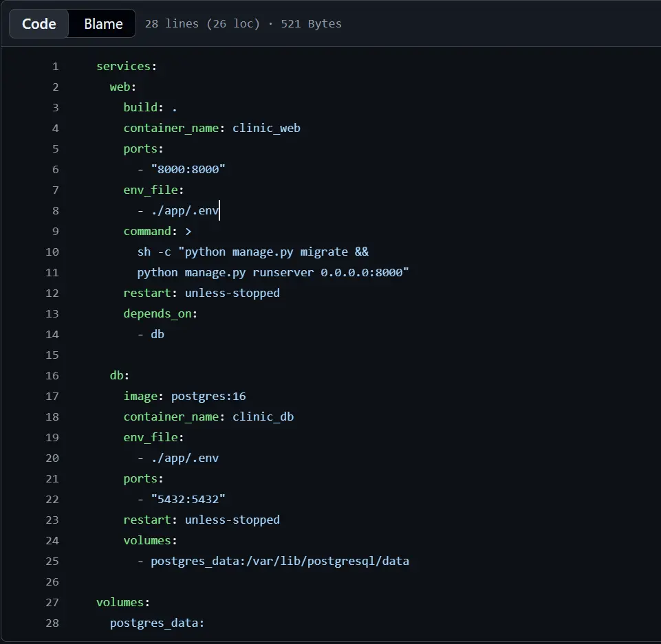Click 'restart: unless-stopped' on line 23

[202, 520]
